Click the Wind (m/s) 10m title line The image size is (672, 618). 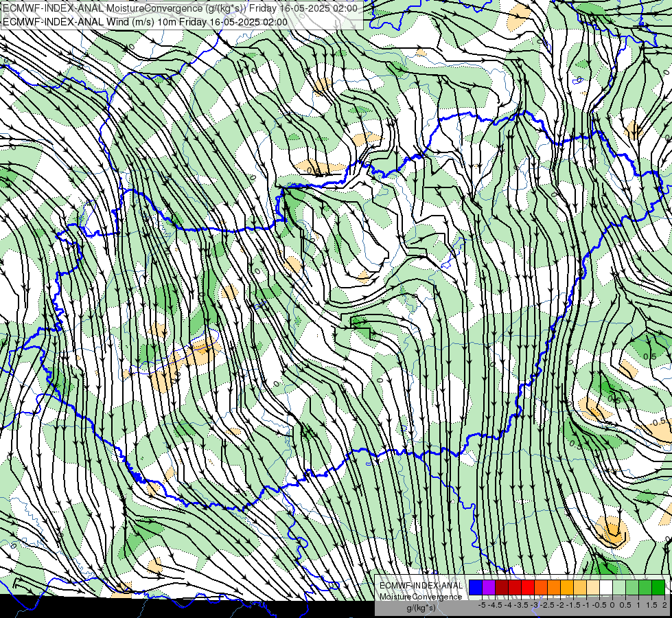(x=146, y=22)
